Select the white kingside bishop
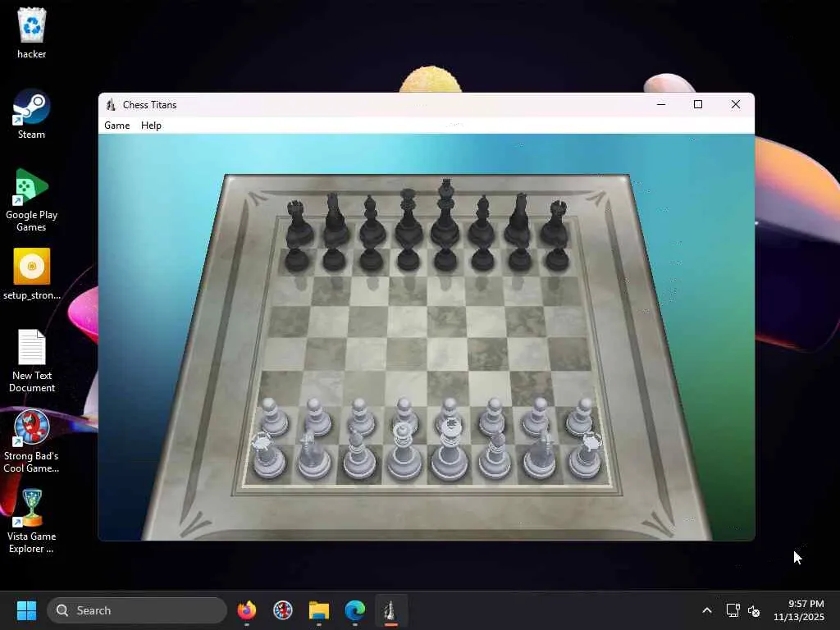Screen dimensions: 840x630 495,454
